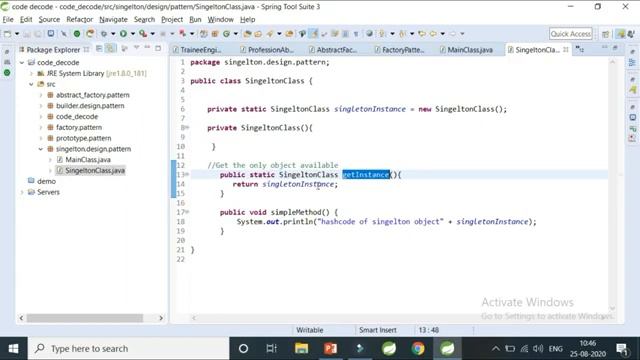Viewport: 640px width, 360px height.
Task: Maximize the editor area
Action: click(x=615, y=48)
